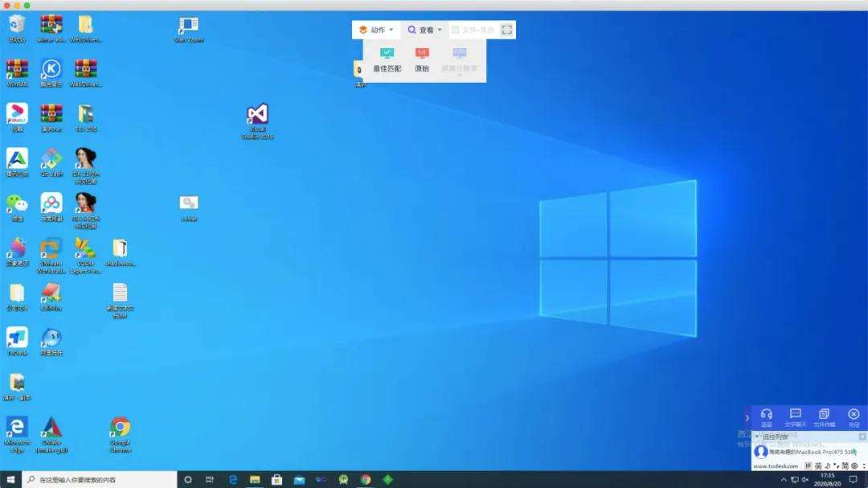
Task: Select the CMake (cmake-gui) desktop shortcut
Action: coord(51,436)
